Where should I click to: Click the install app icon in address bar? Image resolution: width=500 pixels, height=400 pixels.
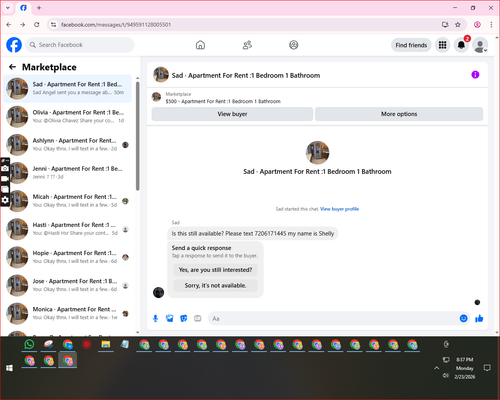[445, 25]
